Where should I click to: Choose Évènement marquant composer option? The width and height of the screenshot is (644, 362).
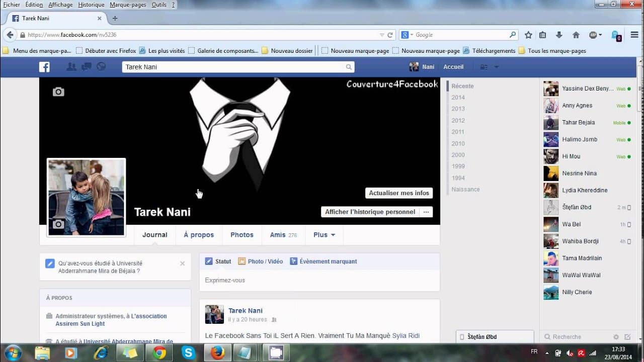(x=324, y=261)
